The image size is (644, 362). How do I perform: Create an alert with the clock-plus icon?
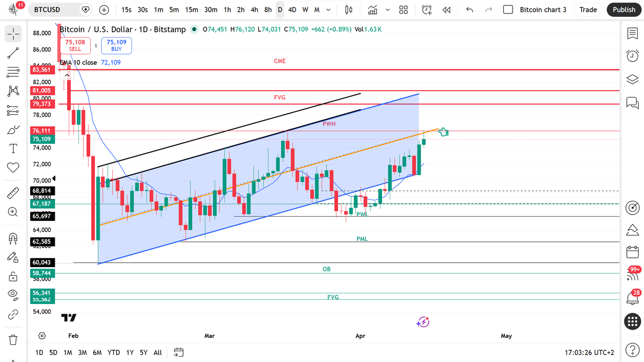click(427, 10)
